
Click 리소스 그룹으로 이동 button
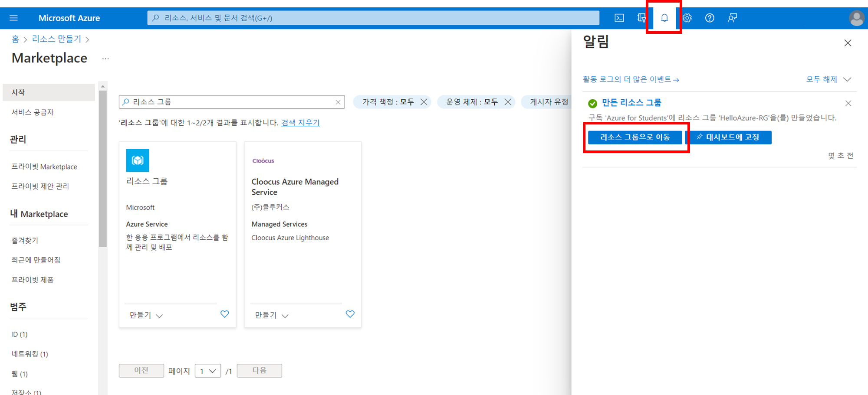635,137
